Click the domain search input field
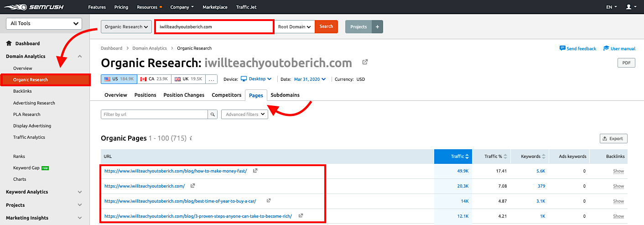Screen dimensions: 644x225 [x=214, y=26]
